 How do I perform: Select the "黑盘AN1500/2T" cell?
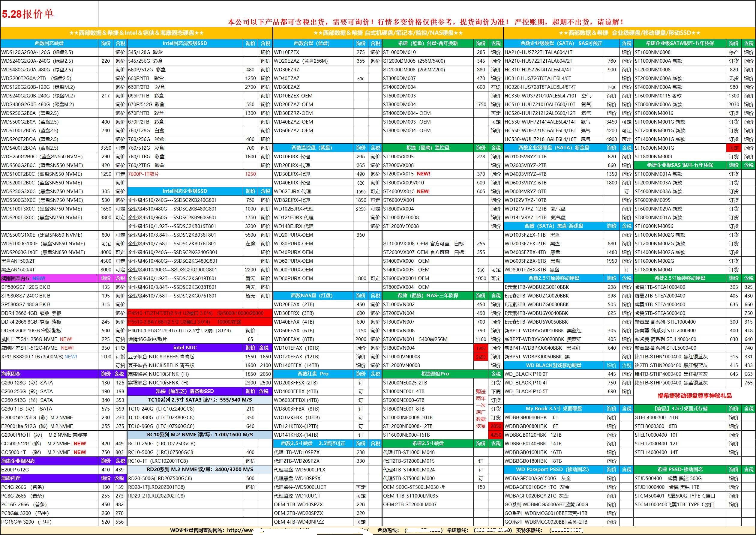pyautogui.click(x=49, y=261)
